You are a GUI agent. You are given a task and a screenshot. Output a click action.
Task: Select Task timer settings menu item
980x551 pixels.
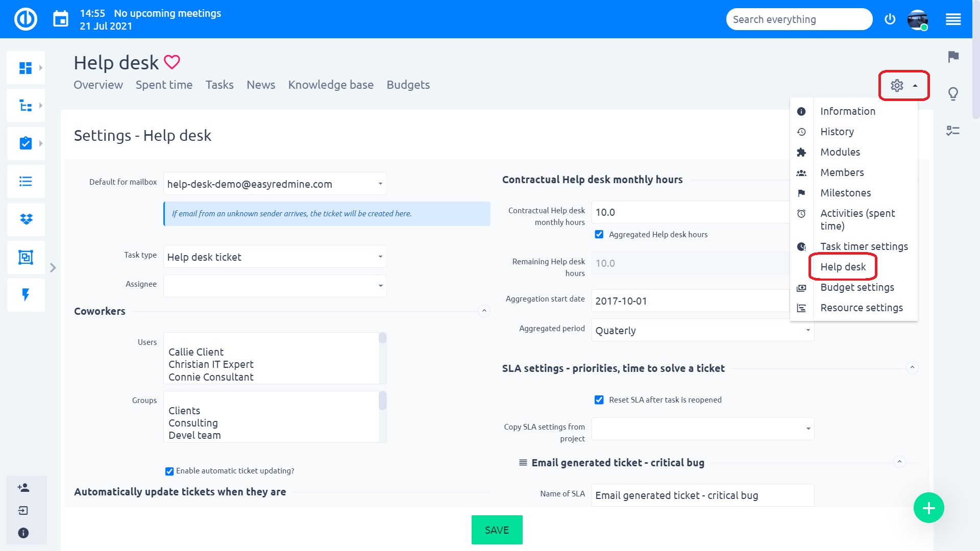[853, 246]
